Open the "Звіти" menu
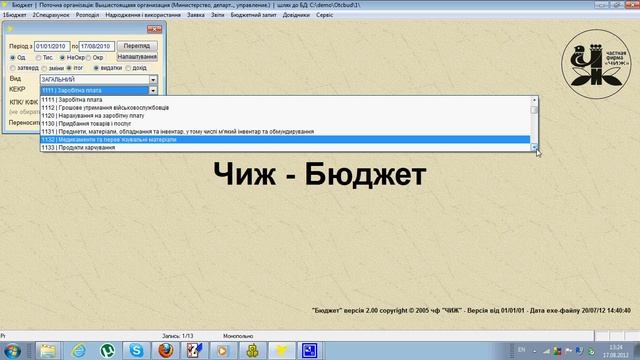The image size is (640, 360). (x=218, y=15)
